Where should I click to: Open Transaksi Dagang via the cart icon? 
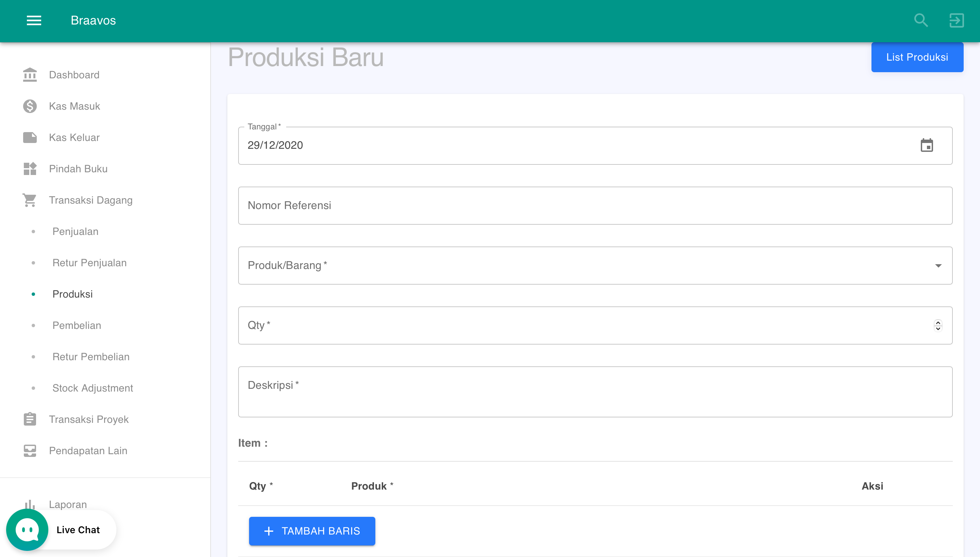[x=29, y=200]
